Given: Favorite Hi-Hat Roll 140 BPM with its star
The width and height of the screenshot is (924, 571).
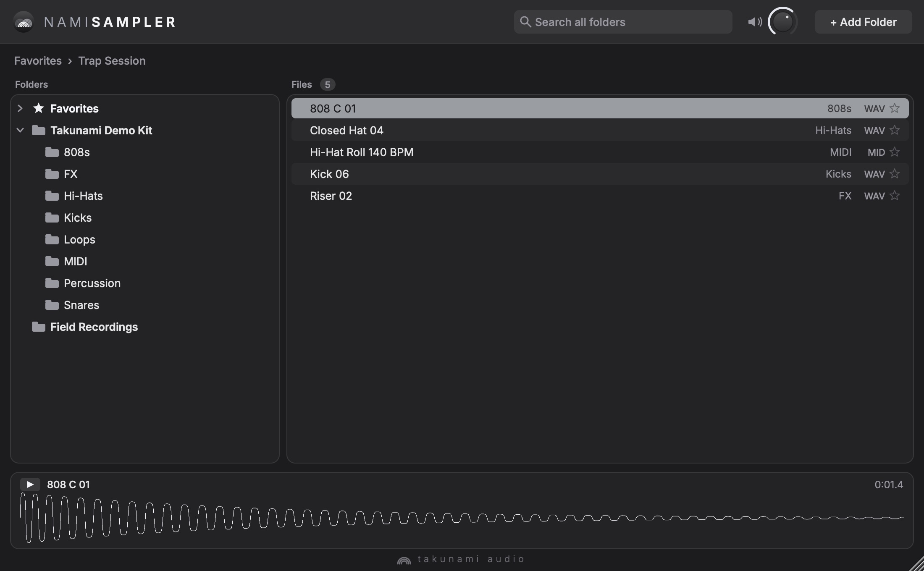Looking at the screenshot, I should (x=895, y=152).
